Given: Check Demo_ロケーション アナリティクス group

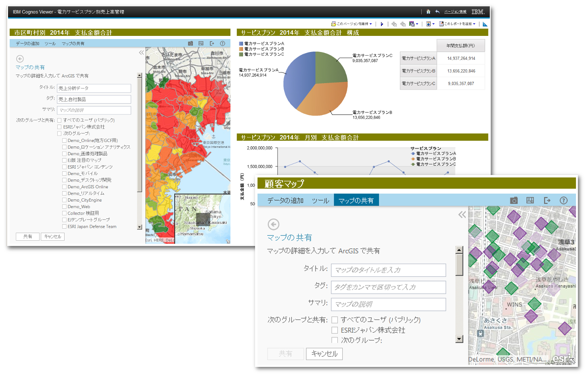Looking at the screenshot, I should 64,147.
